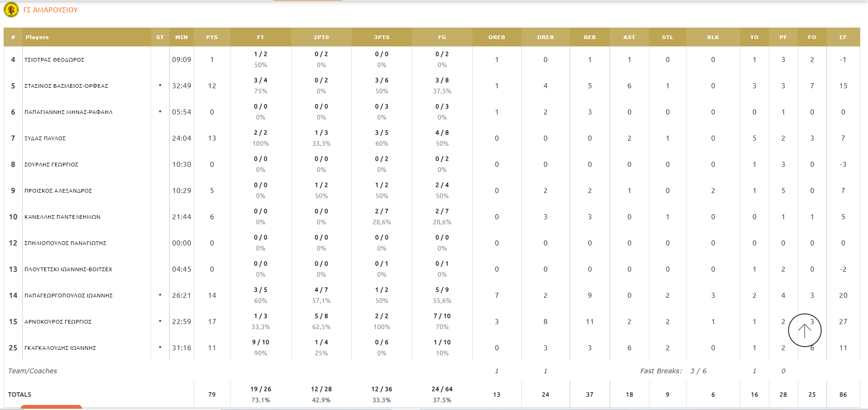Click the MIN column header

point(181,37)
